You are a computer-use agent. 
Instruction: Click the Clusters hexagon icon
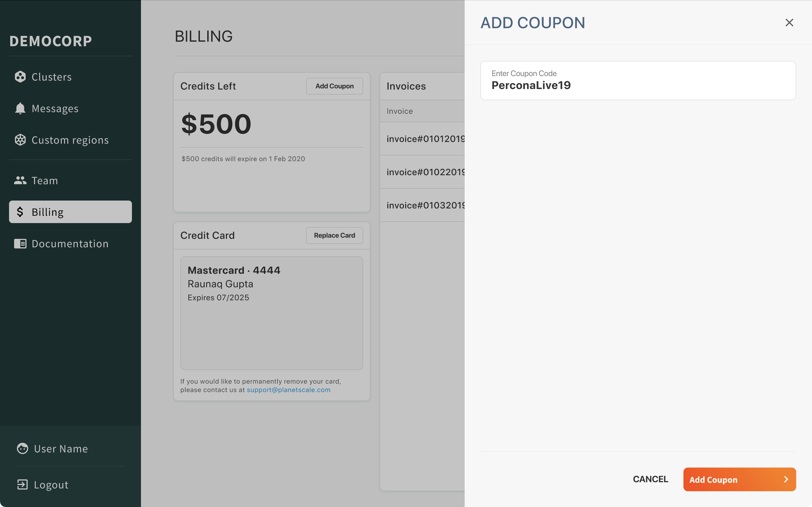20,77
